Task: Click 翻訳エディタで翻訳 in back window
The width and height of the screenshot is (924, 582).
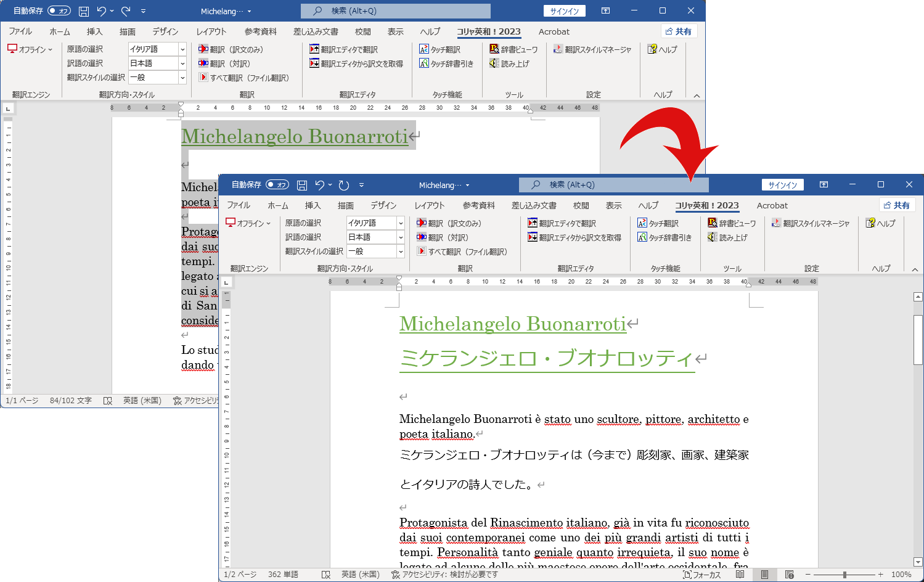Action: [x=343, y=49]
